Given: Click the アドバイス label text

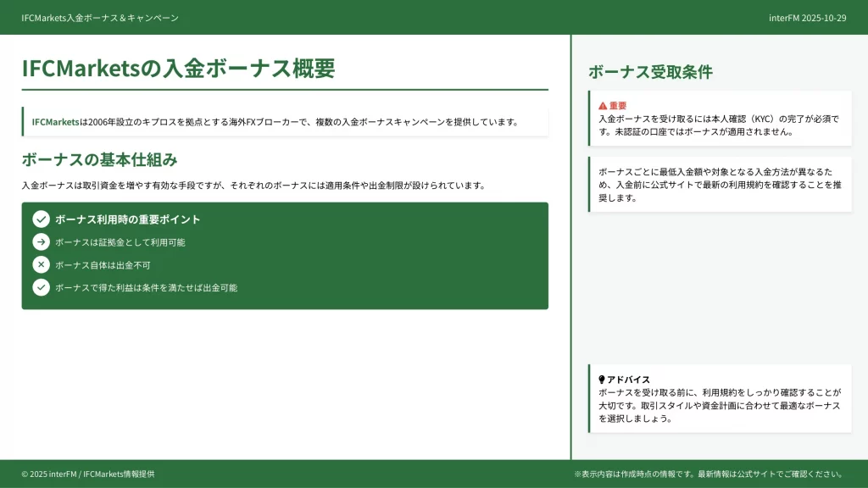Looking at the screenshot, I should [x=628, y=380].
